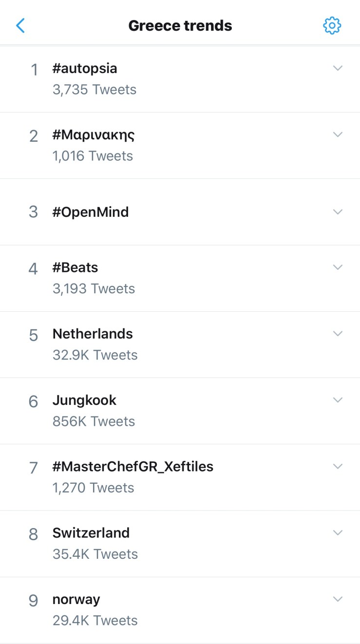
Task: Expand the Jungkook trend chevron
Action: click(x=338, y=400)
